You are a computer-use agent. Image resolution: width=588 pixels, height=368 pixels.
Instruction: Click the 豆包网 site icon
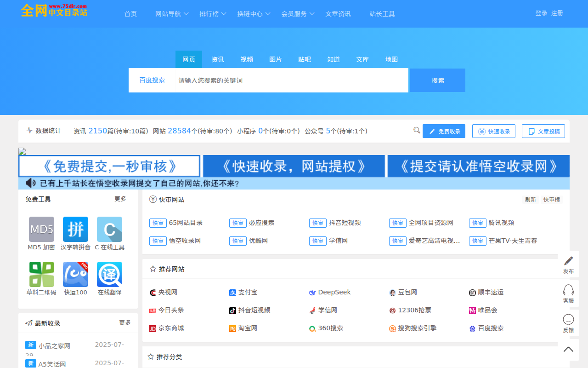(392, 293)
